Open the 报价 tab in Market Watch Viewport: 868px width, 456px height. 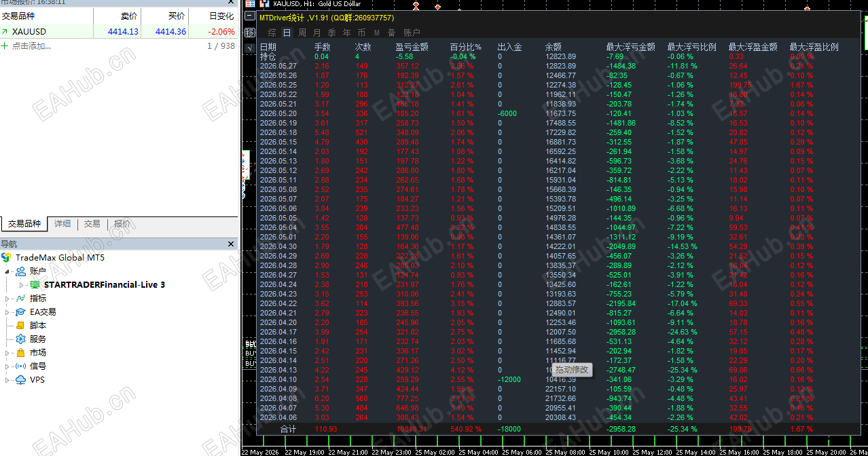click(122, 224)
